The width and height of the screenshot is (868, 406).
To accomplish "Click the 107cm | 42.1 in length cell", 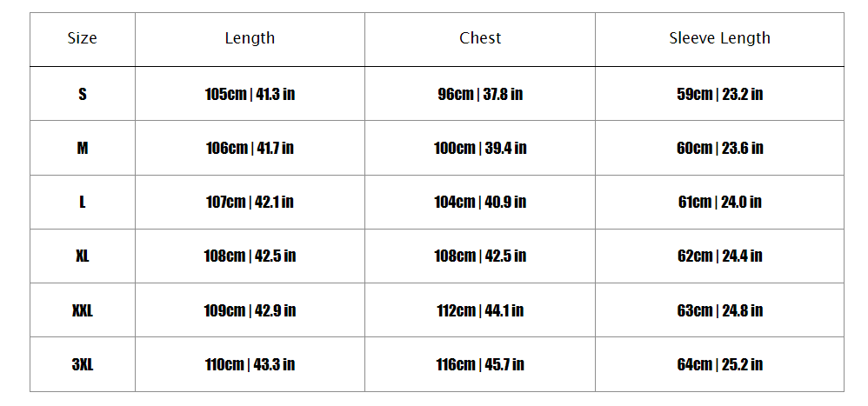I will 250,203.
